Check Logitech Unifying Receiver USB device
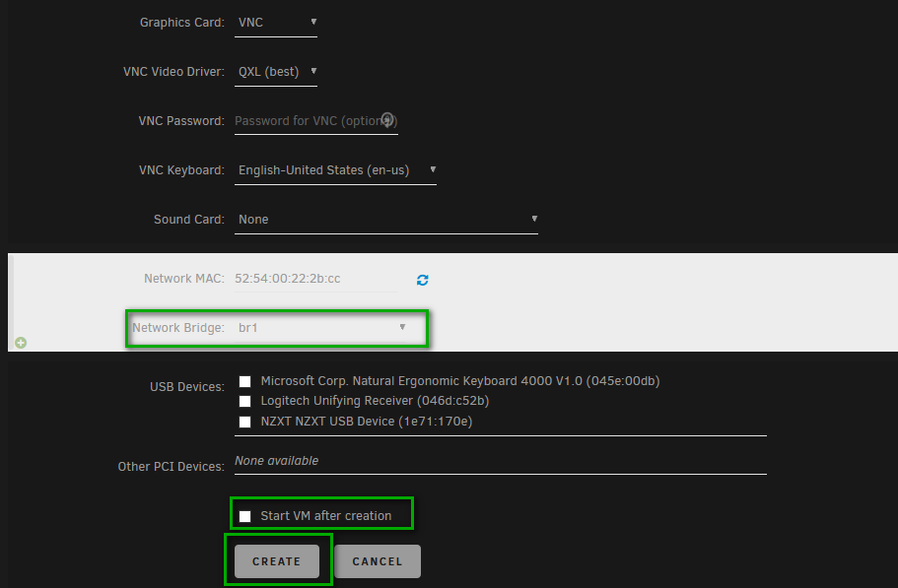The height and width of the screenshot is (588, 898). click(245, 402)
